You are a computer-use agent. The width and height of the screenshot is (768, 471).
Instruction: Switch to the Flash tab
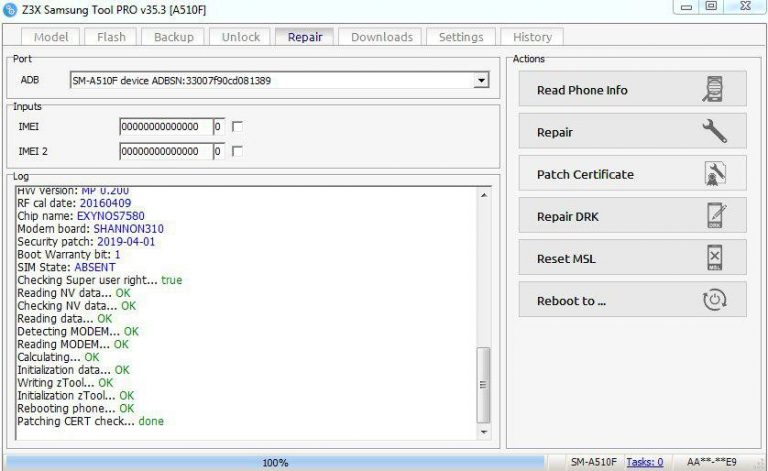(x=111, y=37)
